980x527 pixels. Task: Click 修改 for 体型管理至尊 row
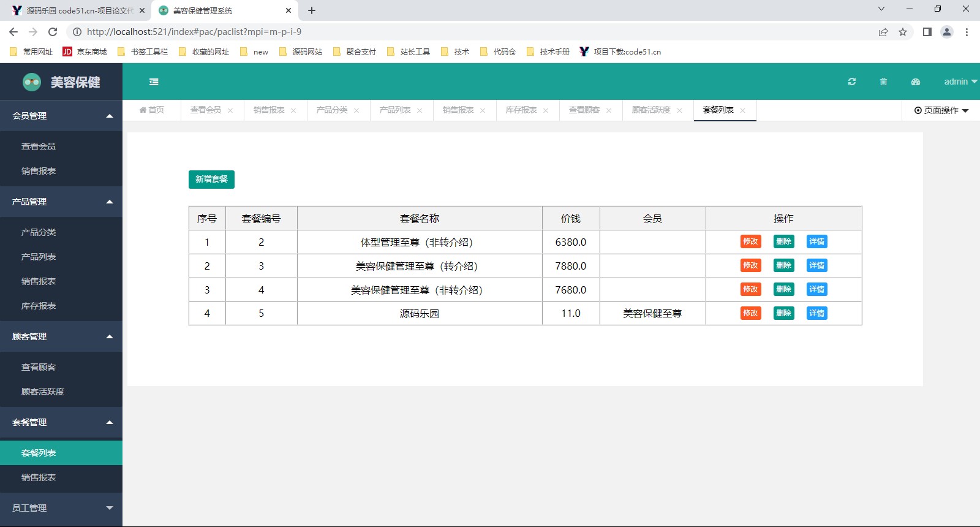[x=750, y=241]
